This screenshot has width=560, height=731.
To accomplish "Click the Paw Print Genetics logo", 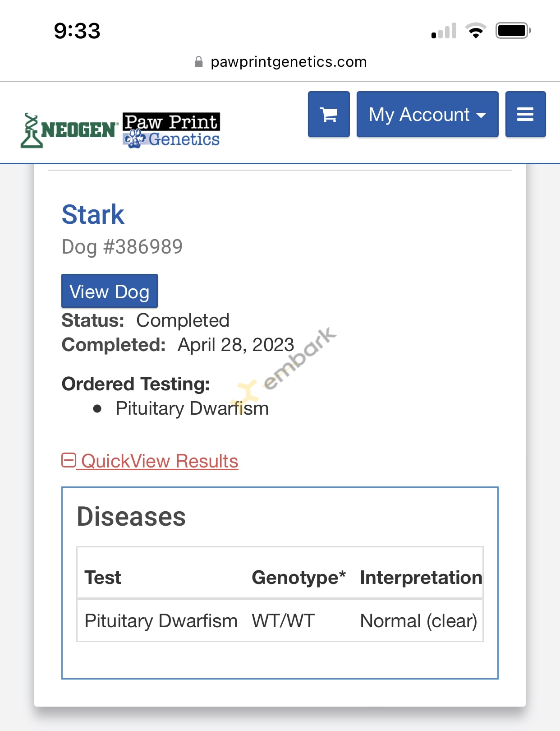I will pyautogui.click(x=171, y=130).
